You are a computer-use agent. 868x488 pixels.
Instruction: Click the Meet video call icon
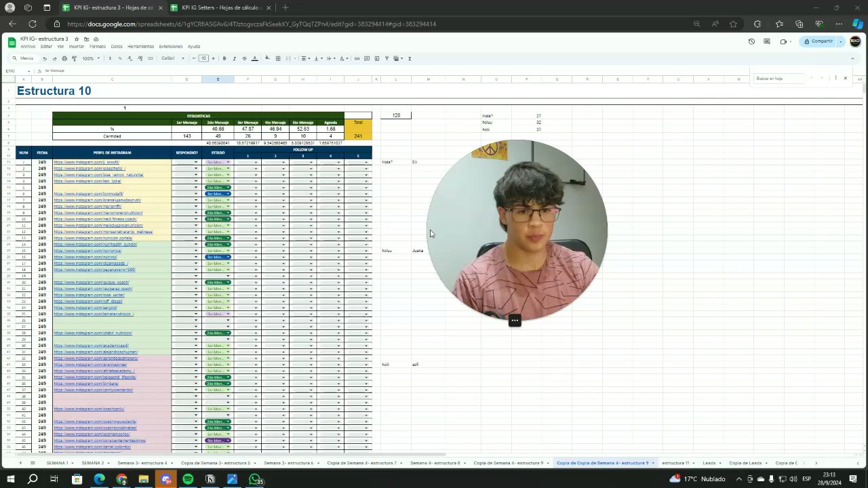point(784,41)
